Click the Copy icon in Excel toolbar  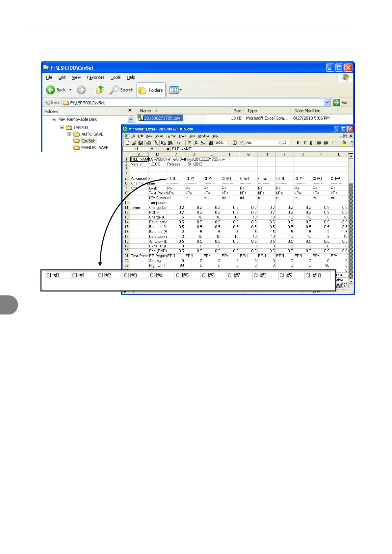pos(163,143)
